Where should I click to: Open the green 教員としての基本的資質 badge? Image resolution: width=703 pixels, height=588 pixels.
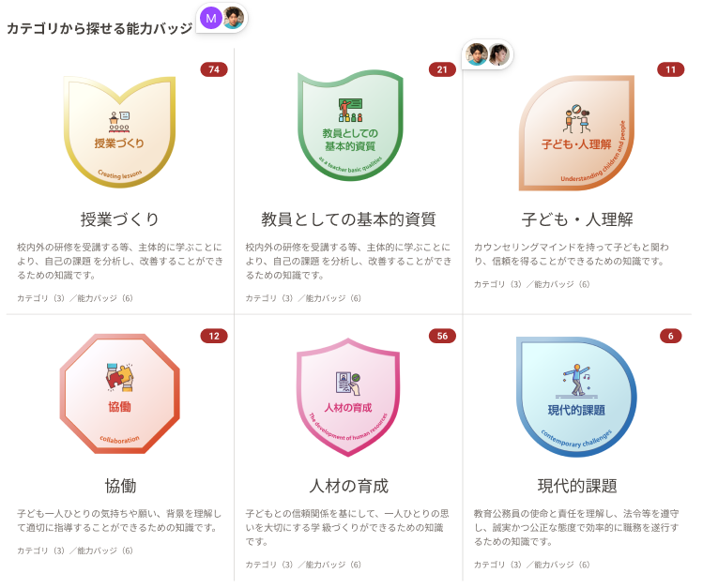[x=350, y=126]
